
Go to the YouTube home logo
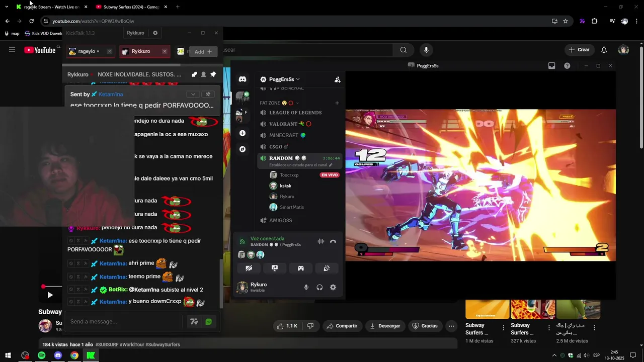40,50
